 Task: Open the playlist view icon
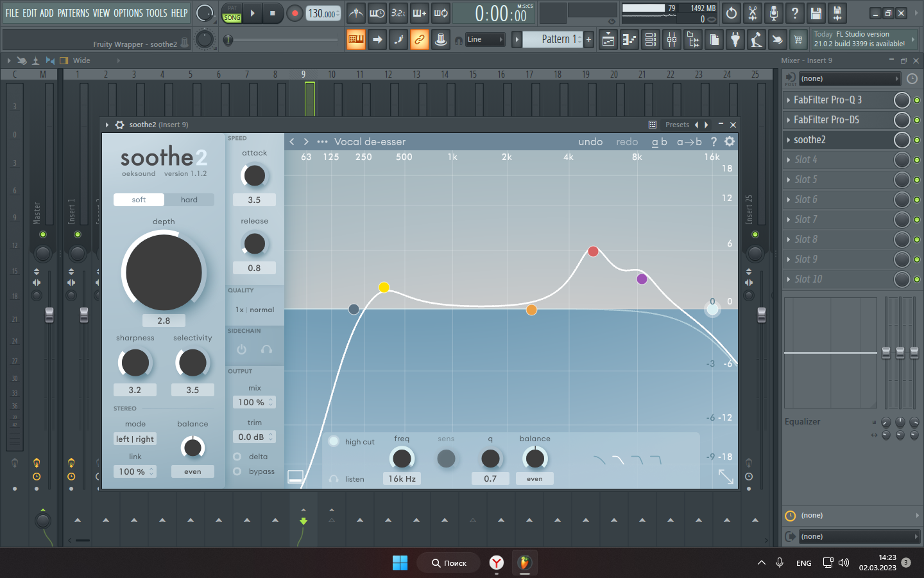[x=608, y=40]
